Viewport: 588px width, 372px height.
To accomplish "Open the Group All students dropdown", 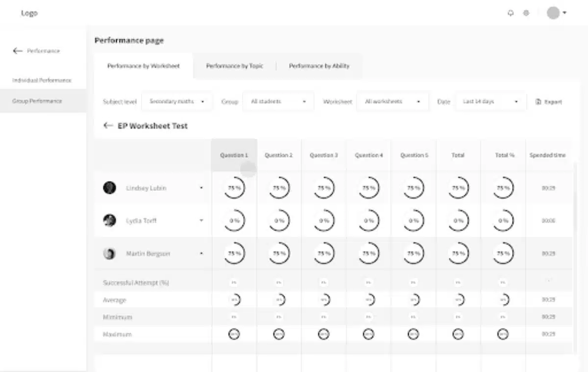I will click(x=278, y=102).
